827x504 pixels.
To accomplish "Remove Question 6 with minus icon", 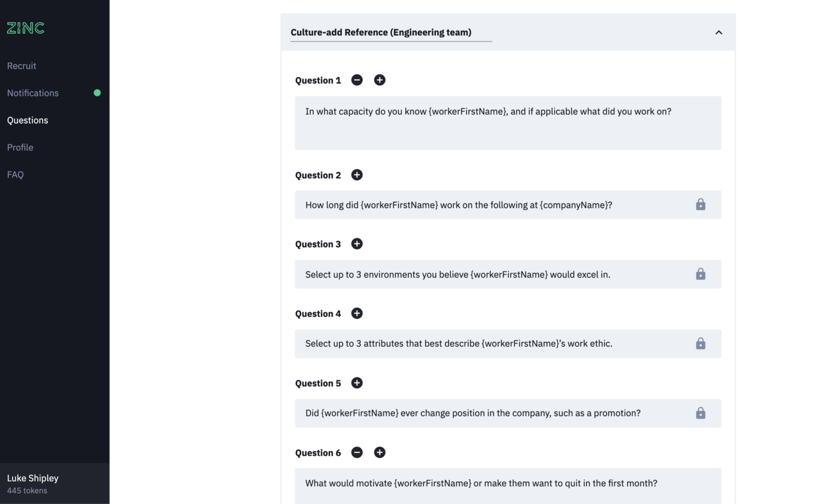I will pos(357,453).
